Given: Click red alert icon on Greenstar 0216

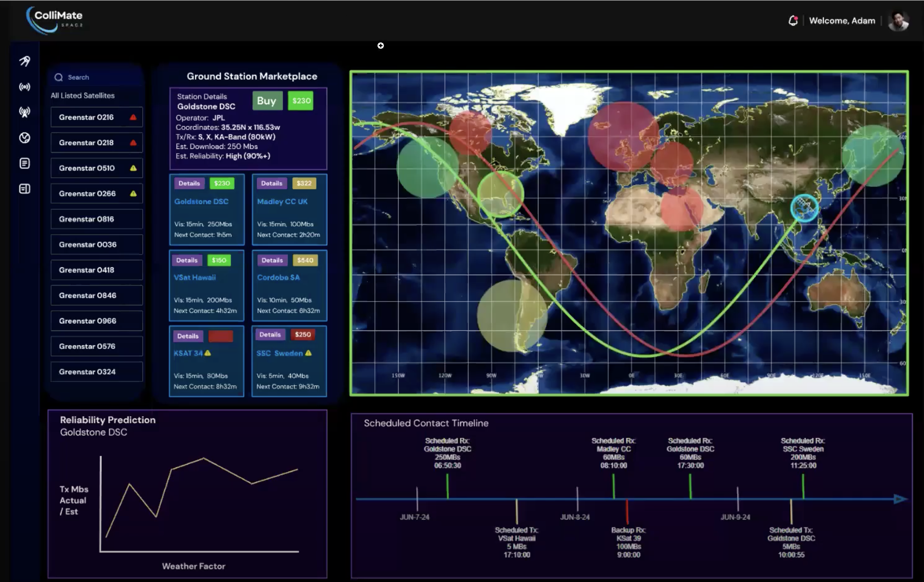Looking at the screenshot, I should click(x=133, y=117).
